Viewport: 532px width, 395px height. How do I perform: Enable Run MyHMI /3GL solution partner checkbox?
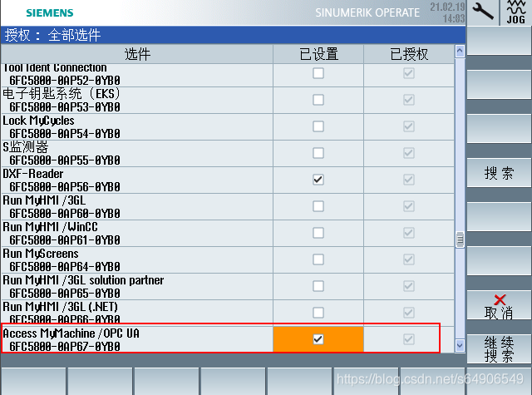(318, 286)
